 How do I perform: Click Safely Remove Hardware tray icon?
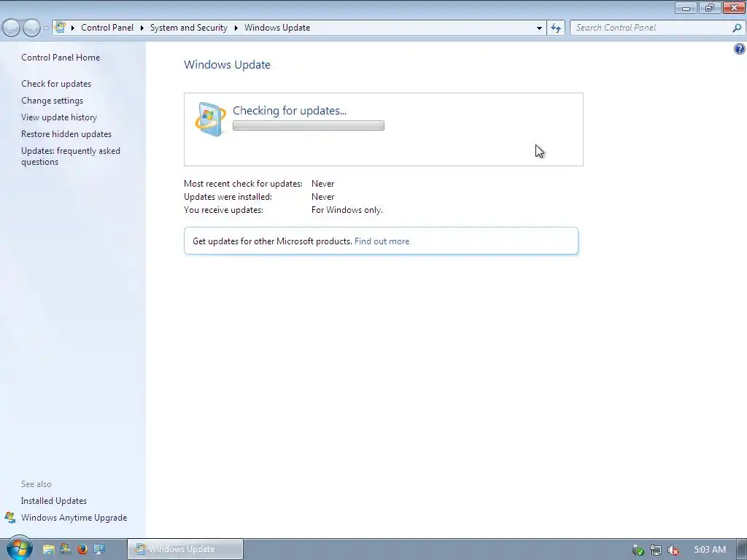(638, 550)
